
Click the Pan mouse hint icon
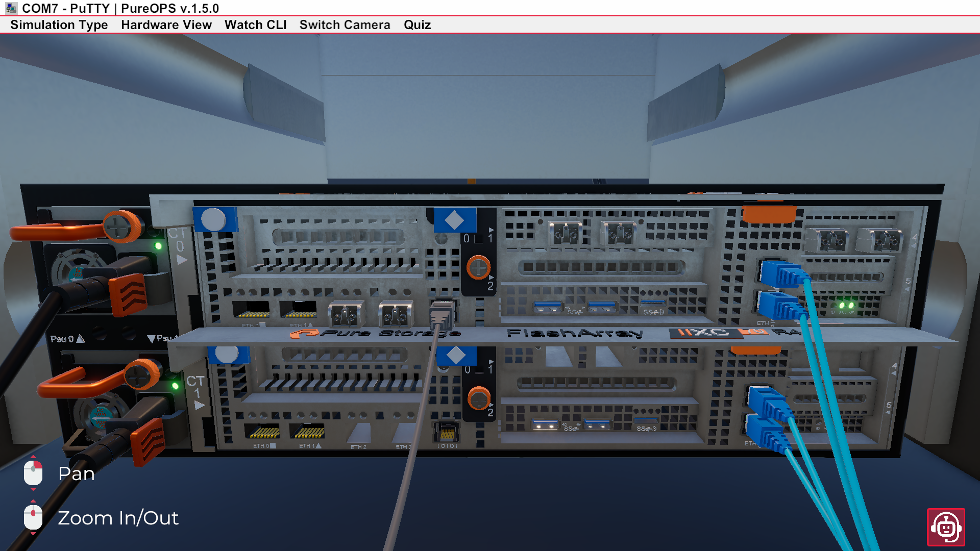pos(33,473)
